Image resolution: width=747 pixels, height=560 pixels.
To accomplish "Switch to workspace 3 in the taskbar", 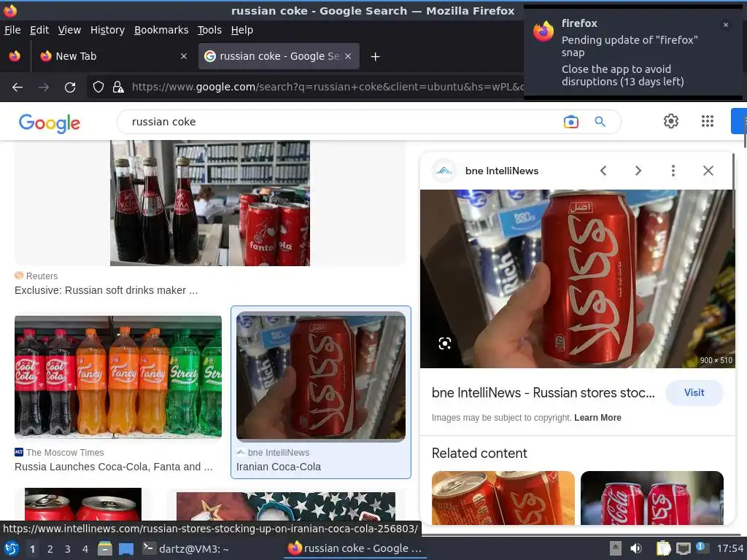I will 68,549.
